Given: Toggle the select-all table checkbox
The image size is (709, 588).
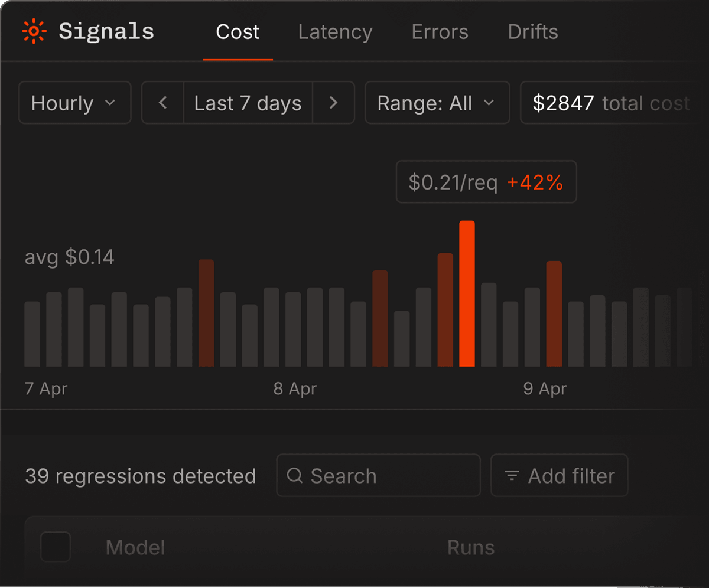Looking at the screenshot, I should [56, 547].
